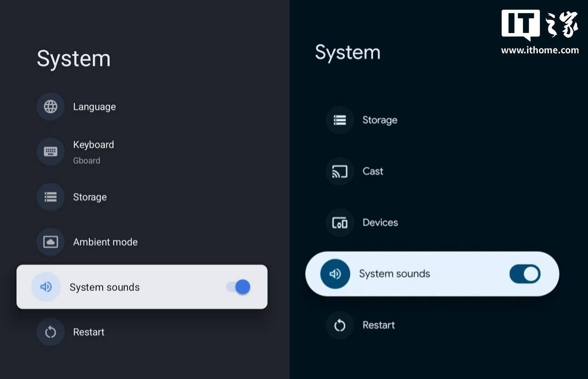Click the keyboard icon in left panel

(50, 152)
